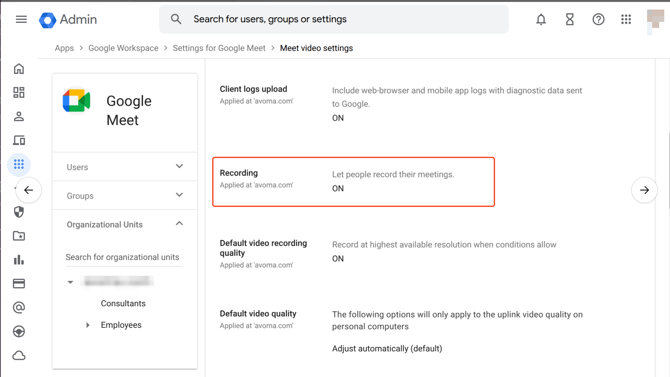670x377 pixels.
Task: Click 'Adjust automatically (default)' value
Action: point(387,348)
